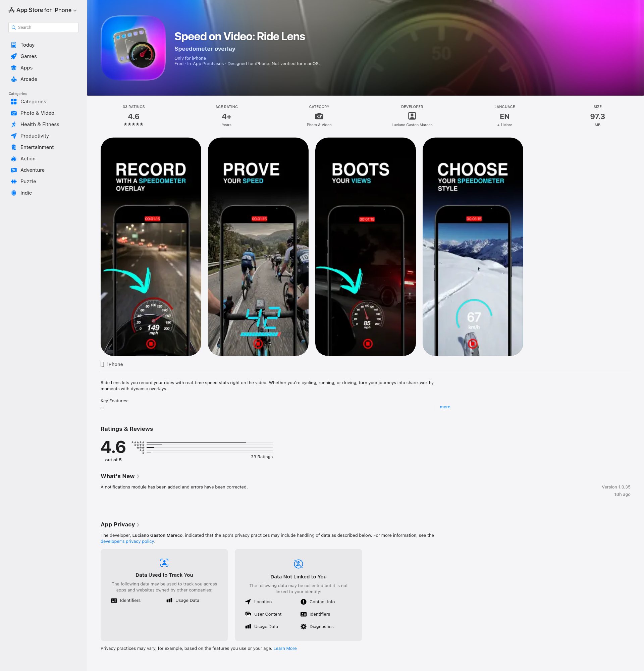Click the + 1 More languages text
644x671 pixels.
504,125
